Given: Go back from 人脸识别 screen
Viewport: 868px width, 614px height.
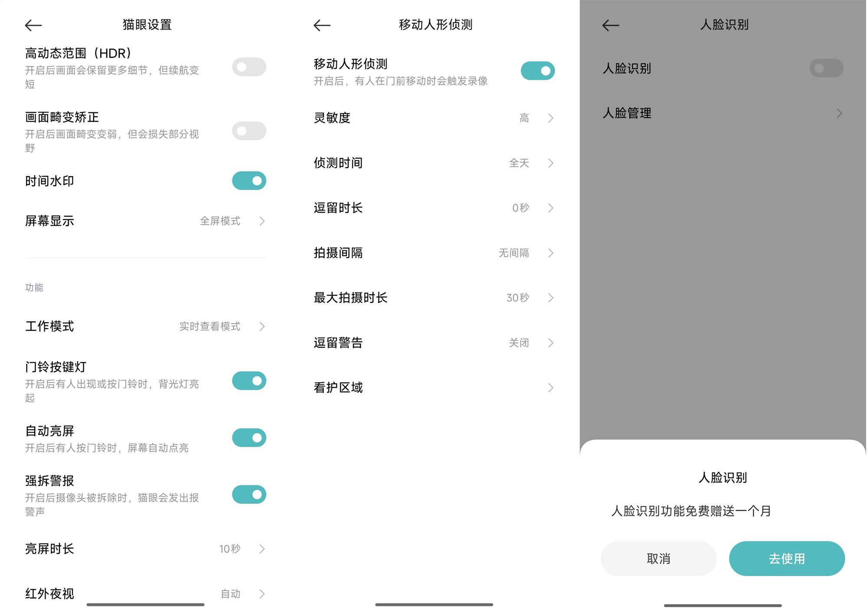Looking at the screenshot, I should click(x=611, y=25).
